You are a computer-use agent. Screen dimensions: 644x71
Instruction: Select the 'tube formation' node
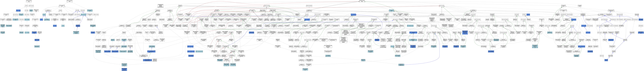click(600, 32)
